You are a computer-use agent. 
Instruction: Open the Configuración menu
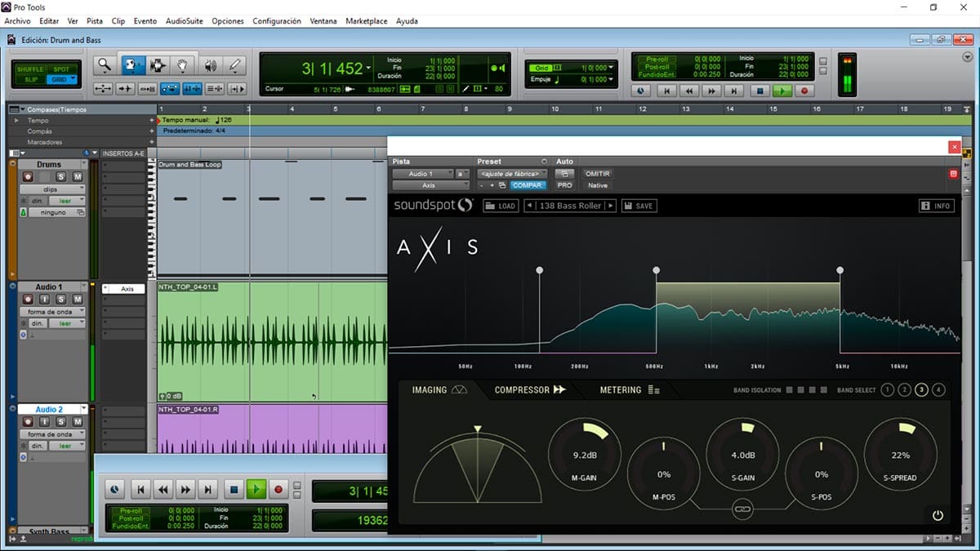coord(277,21)
